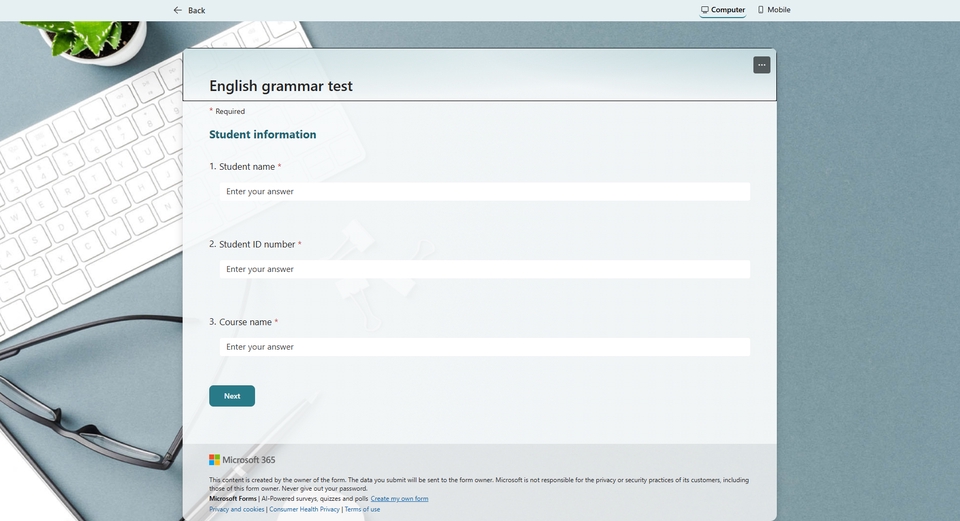Open the Terms of use link
960x521 pixels.
pos(362,509)
